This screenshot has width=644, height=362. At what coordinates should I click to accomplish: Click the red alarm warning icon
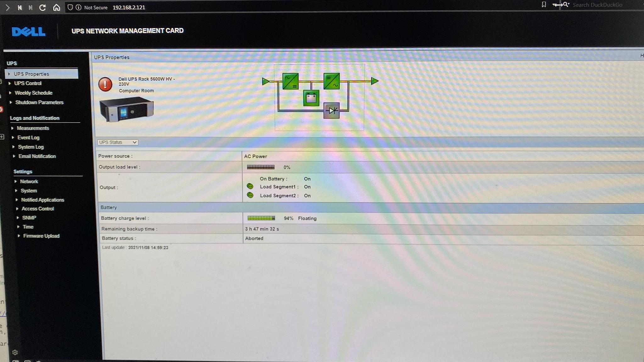click(x=105, y=84)
